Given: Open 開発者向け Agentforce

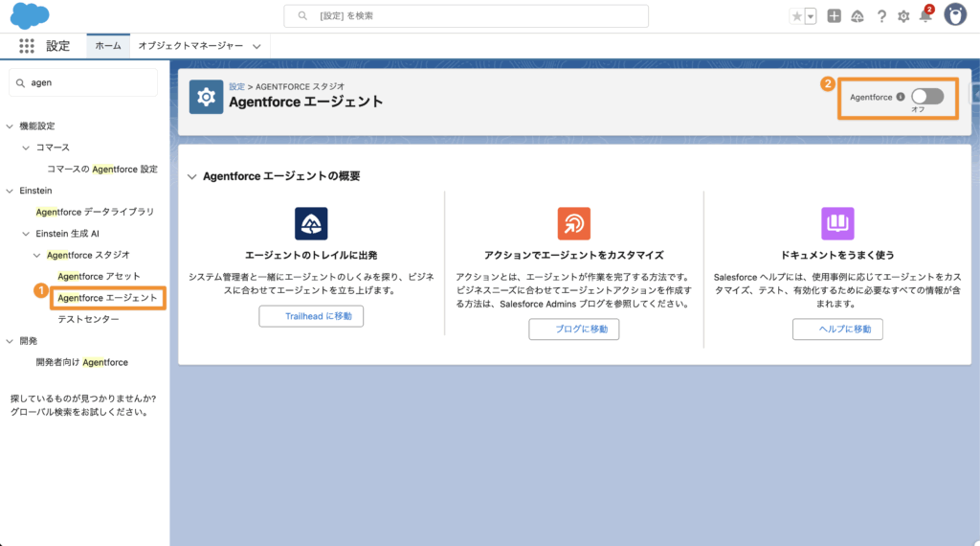Looking at the screenshot, I should [82, 362].
